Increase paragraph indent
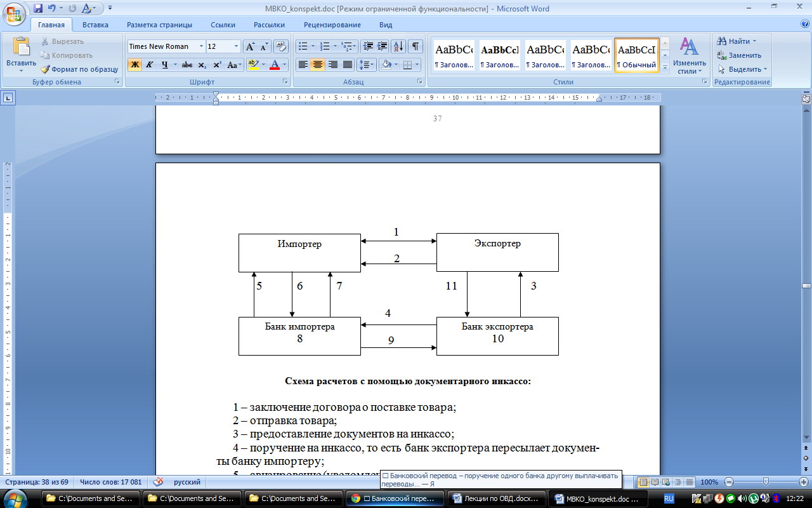Screen dimensions: 812x508 click(x=382, y=46)
